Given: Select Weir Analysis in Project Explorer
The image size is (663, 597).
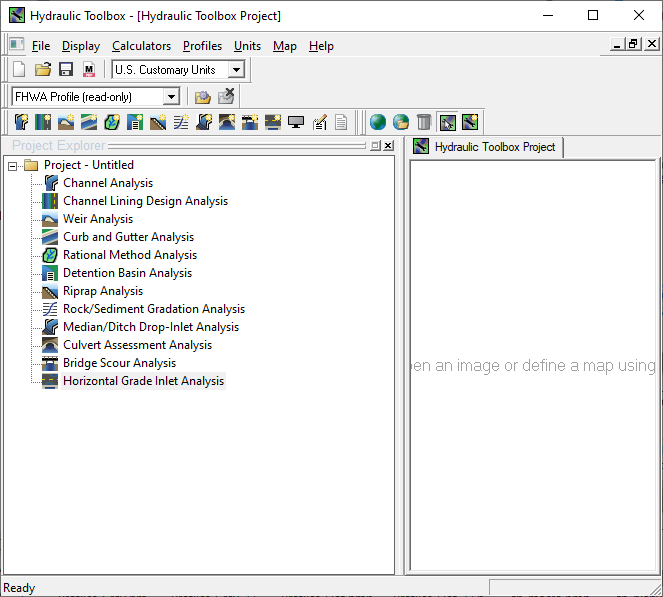Looking at the screenshot, I should point(98,219).
